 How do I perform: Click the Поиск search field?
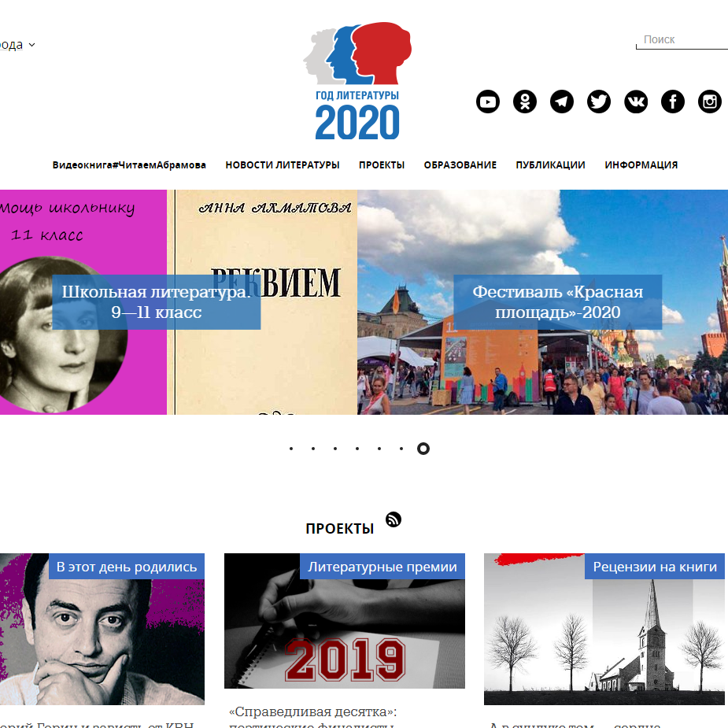(x=682, y=40)
